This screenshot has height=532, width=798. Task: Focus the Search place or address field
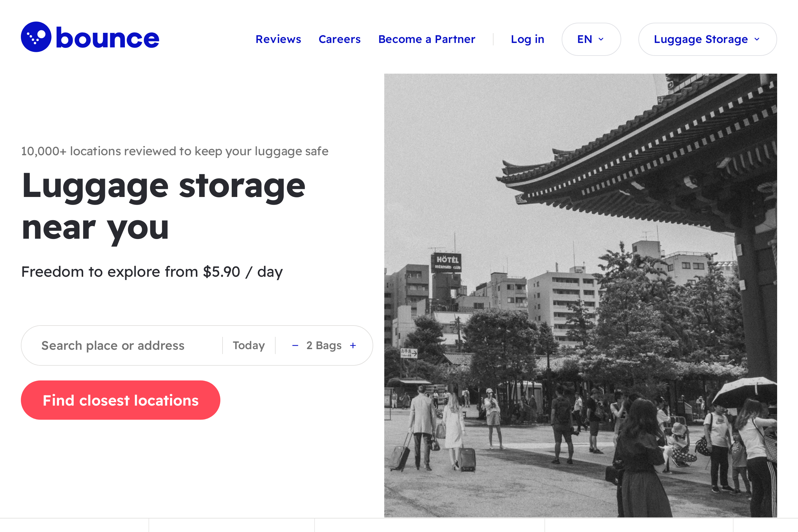[113, 345]
